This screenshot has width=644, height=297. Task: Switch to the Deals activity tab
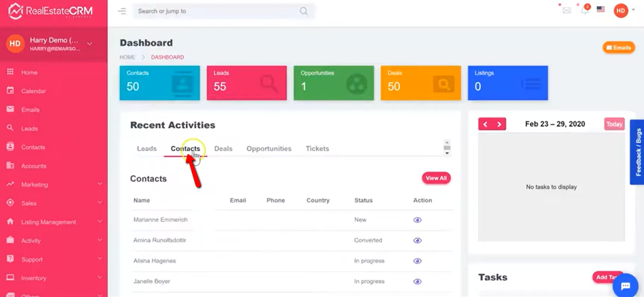tap(223, 148)
